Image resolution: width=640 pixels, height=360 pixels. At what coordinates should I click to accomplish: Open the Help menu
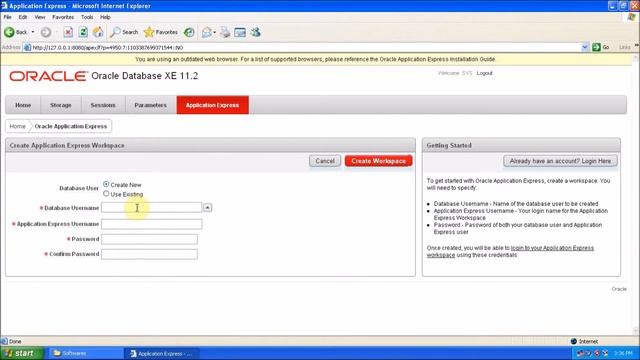(x=105, y=17)
